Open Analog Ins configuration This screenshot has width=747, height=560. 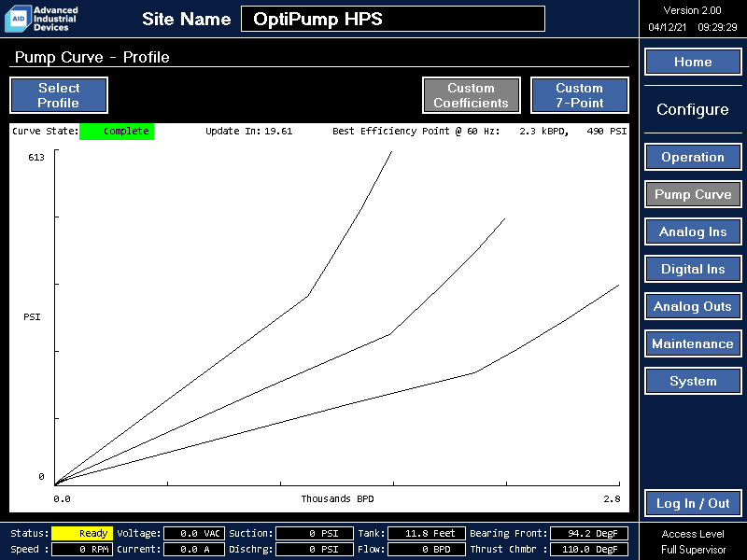[x=693, y=231]
